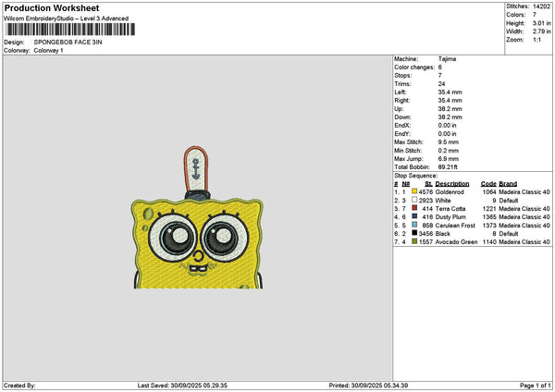This screenshot has width=555, height=392.
Task: Select the White thread color swatch
Action: [x=414, y=200]
